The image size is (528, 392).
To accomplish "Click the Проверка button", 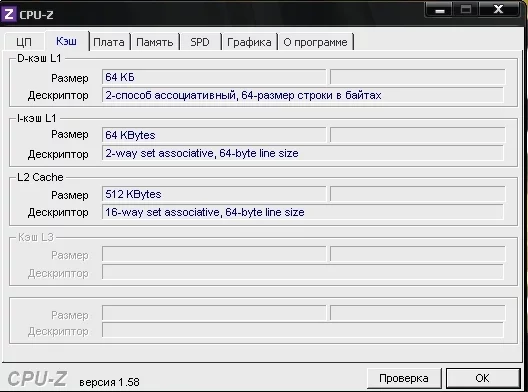I will point(404,378).
